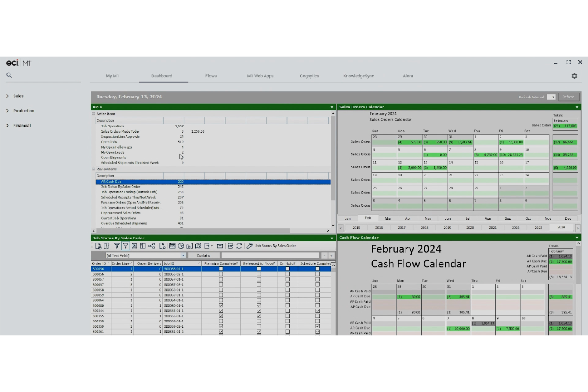Click the next years arrow button

pos(578,228)
